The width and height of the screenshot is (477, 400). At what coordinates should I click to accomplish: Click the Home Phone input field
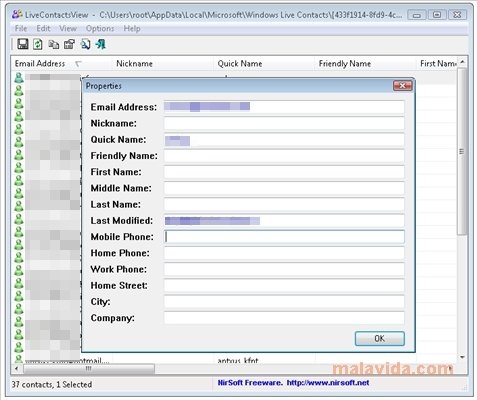(x=284, y=253)
